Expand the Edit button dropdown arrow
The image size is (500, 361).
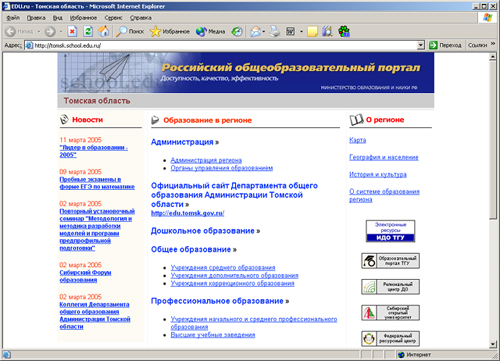click(x=301, y=31)
